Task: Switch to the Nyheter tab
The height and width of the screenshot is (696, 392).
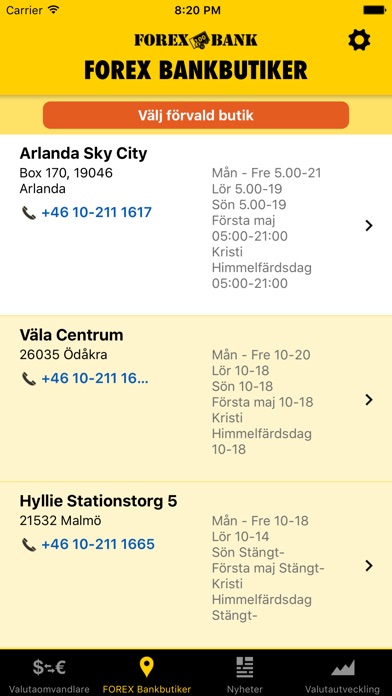Action: pyautogui.click(x=245, y=673)
